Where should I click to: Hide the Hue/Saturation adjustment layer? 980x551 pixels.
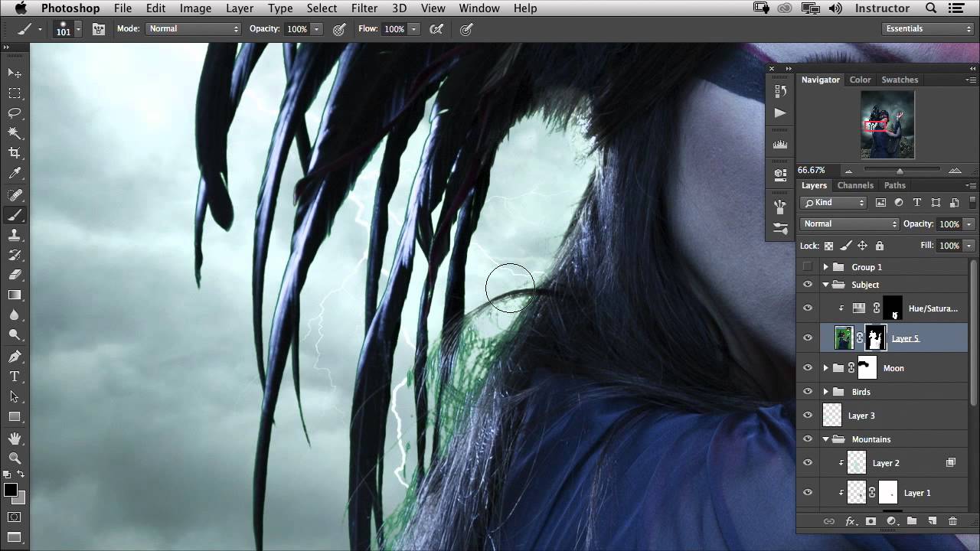tap(807, 308)
